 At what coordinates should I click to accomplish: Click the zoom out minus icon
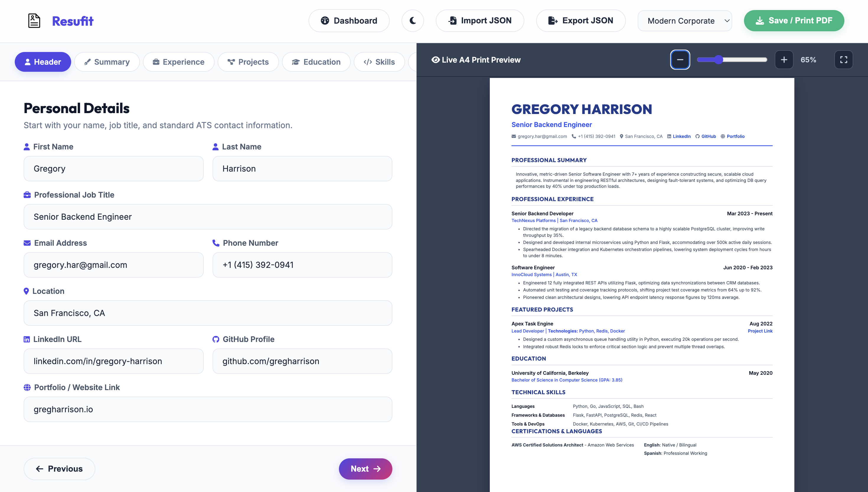point(680,60)
